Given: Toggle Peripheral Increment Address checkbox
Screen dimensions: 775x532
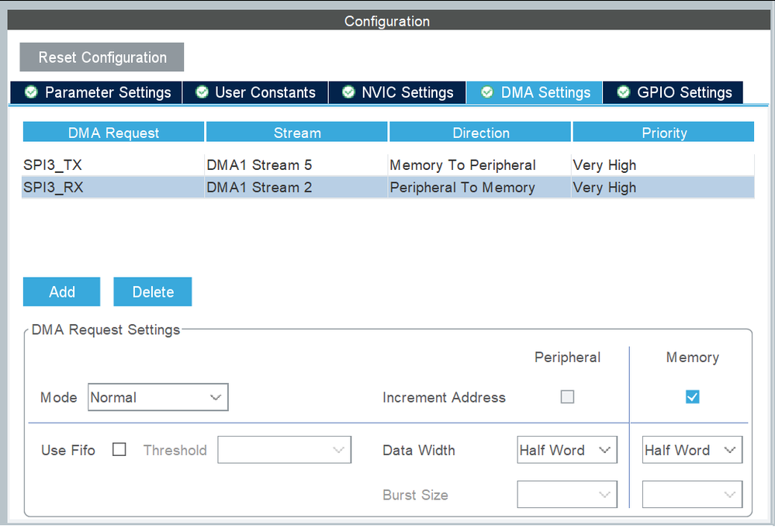Looking at the screenshot, I should (x=567, y=396).
